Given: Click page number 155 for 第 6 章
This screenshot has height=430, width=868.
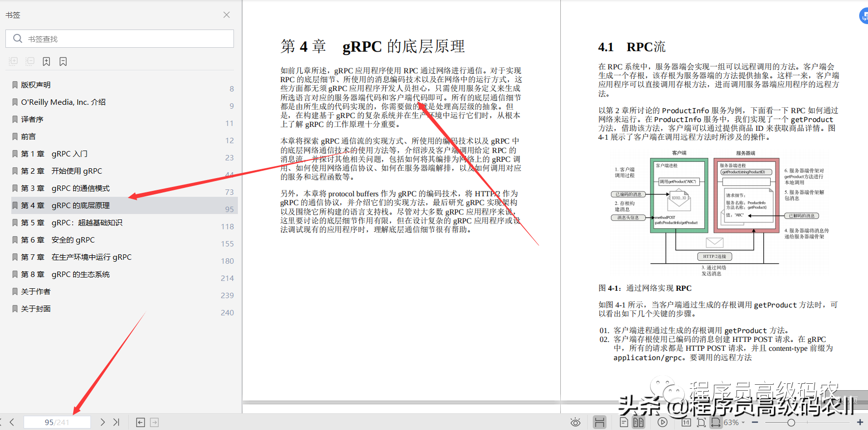Looking at the screenshot, I should (x=228, y=244).
